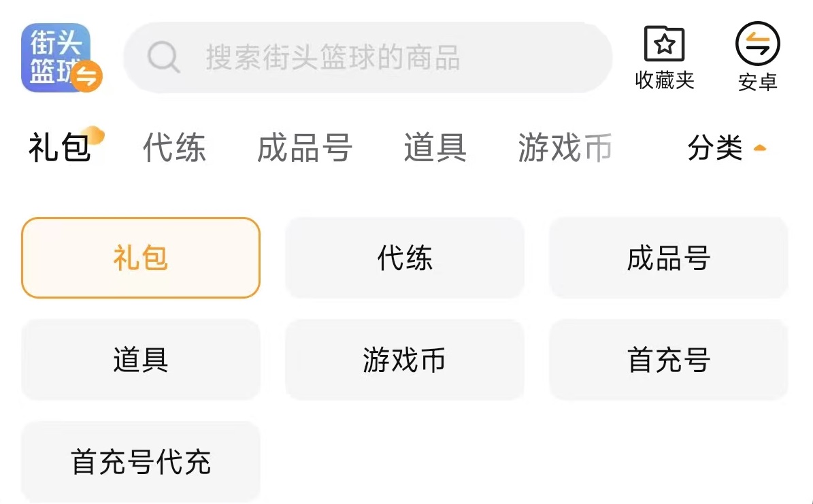Click the magnifier search icon
The width and height of the screenshot is (813, 504).
164,57
